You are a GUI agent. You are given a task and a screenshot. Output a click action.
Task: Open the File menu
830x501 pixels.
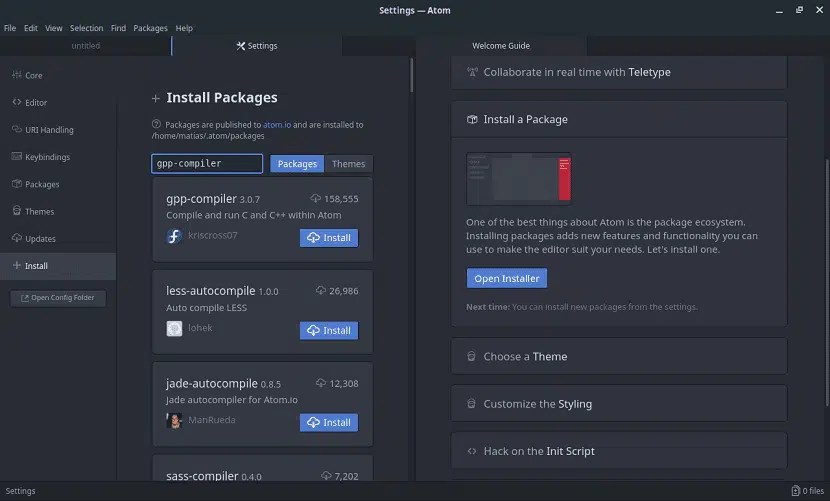point(10,28)
